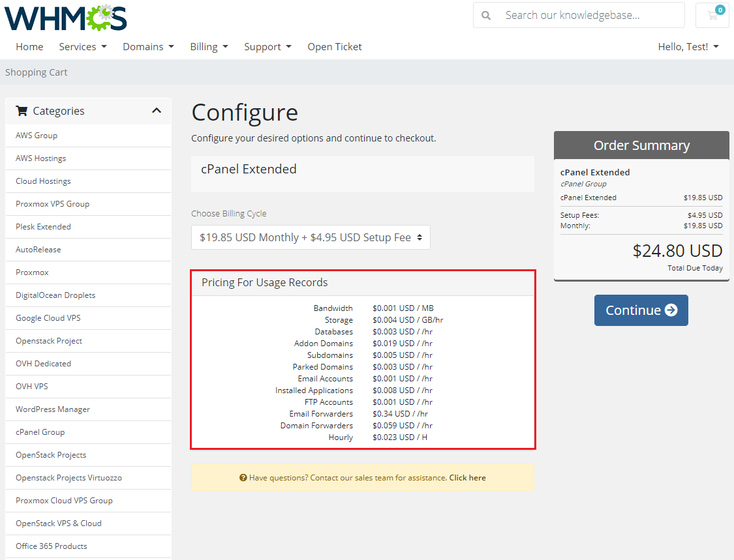
Task: Expand the Domains dropdown menu
Action: click(x=148, y=47)
